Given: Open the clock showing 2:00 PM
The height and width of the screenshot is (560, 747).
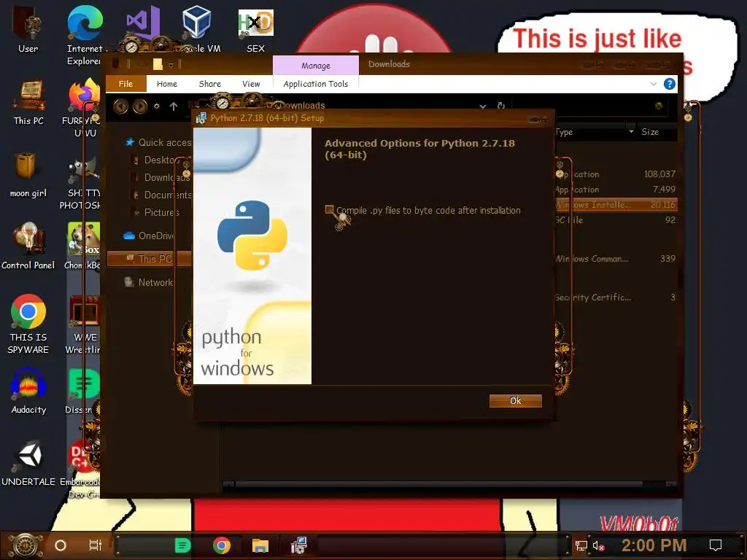Looking at the screenshot, I should point(654,545).
